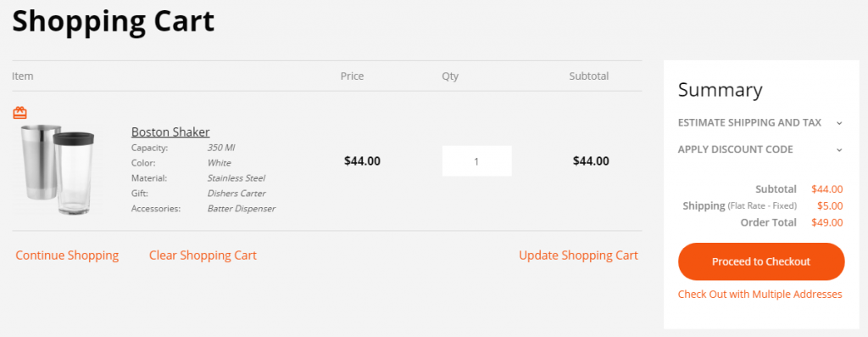This screenshot has width=868, height=337.
Task: Open the Boston Shaker product image
Action: (x=58, y=170)
